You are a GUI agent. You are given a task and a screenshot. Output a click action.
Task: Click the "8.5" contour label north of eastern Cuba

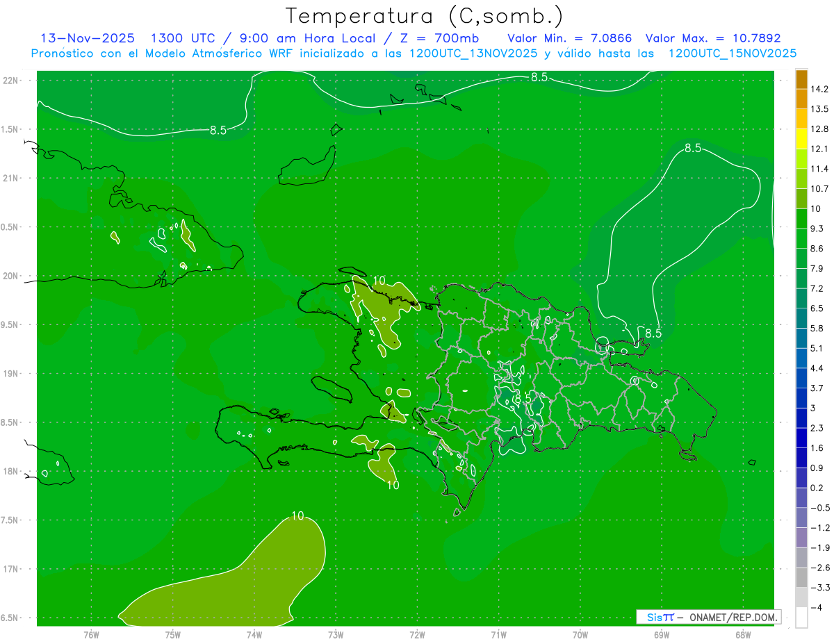coord(218,130)
